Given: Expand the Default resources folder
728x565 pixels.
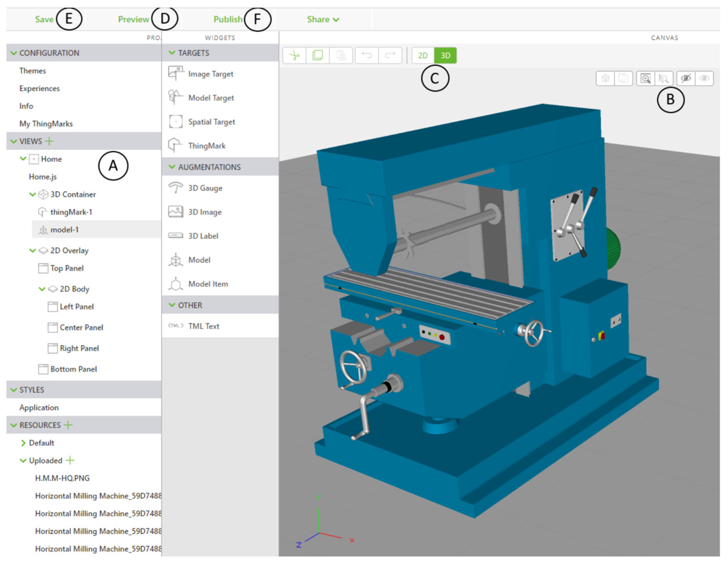Looking at the screenshot, I should click(23, 443).
